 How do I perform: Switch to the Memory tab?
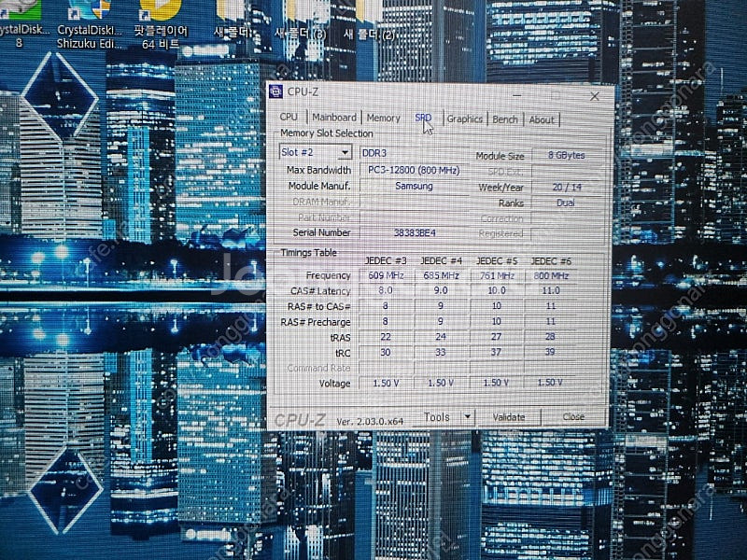click(x=383, y=118)
